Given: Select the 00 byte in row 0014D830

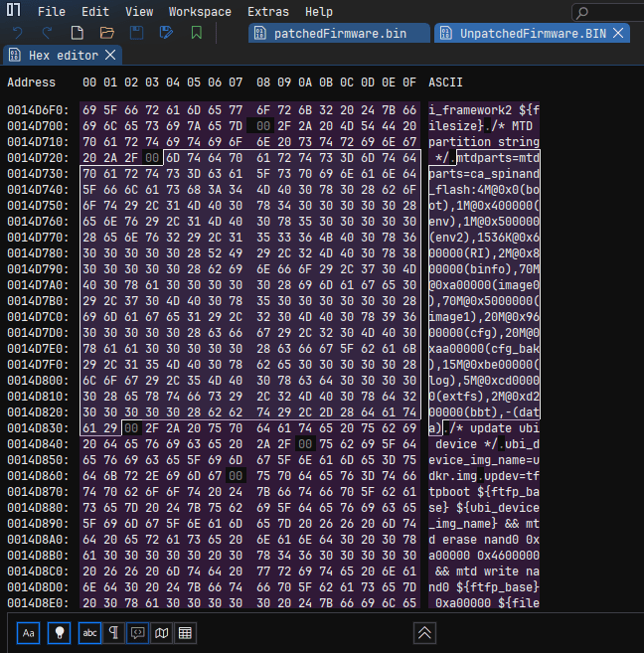Looking at the screenshot, I should [x=131, y=428].
